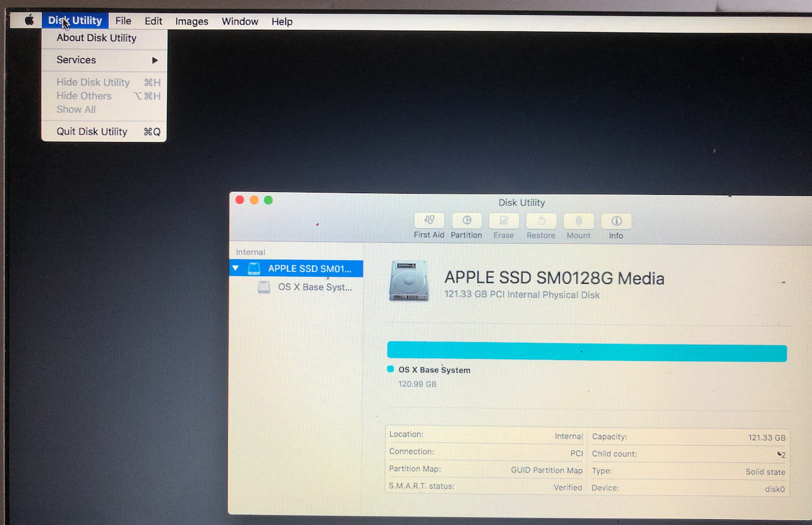Choose Show All menu entry

point(104,109)
